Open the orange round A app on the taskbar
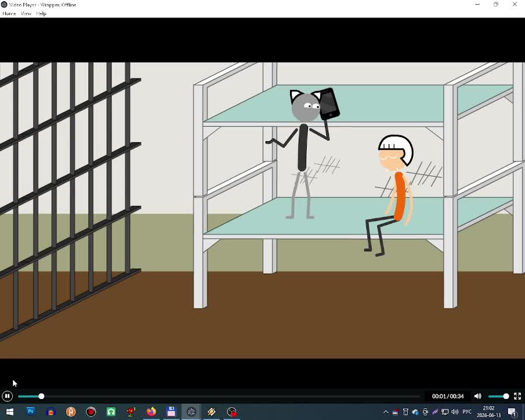Screen dimensions: 525x420 71,412
